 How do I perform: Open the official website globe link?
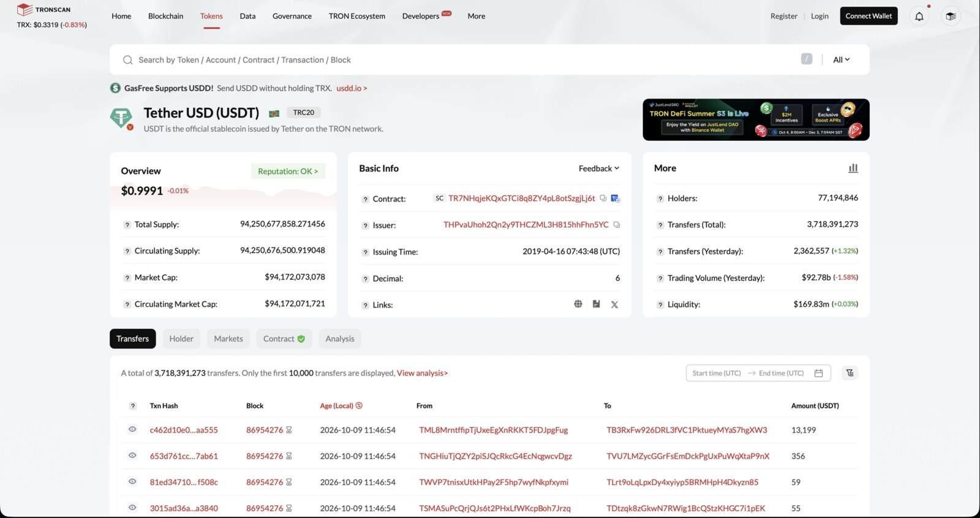(x=578, y=304)
